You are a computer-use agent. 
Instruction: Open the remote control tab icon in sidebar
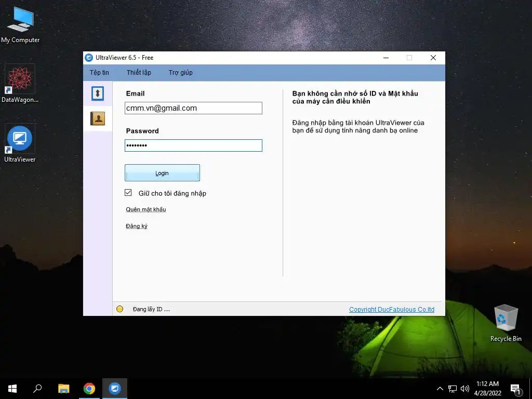pyautogui.click(x=98, y=94)
